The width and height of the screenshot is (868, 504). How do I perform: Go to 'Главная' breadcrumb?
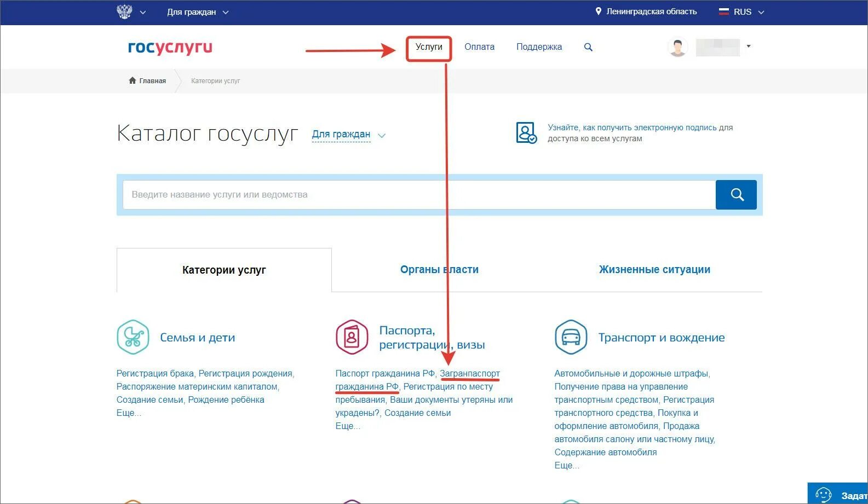tap(152, 81)
